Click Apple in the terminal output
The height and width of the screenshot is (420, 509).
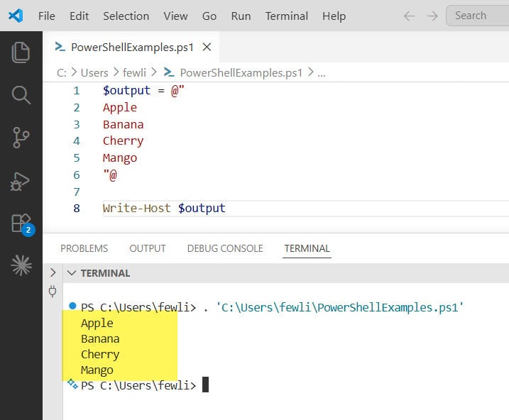[x=97, y=323]
